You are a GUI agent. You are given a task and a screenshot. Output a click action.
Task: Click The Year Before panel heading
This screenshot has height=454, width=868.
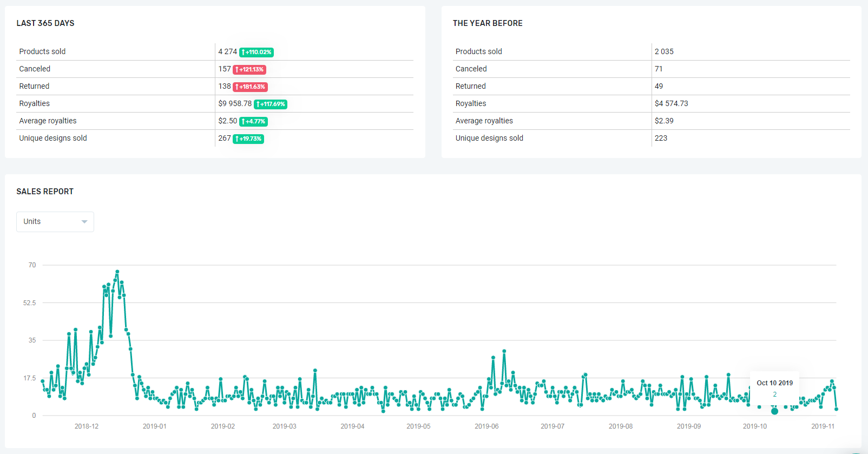point(488,23)
